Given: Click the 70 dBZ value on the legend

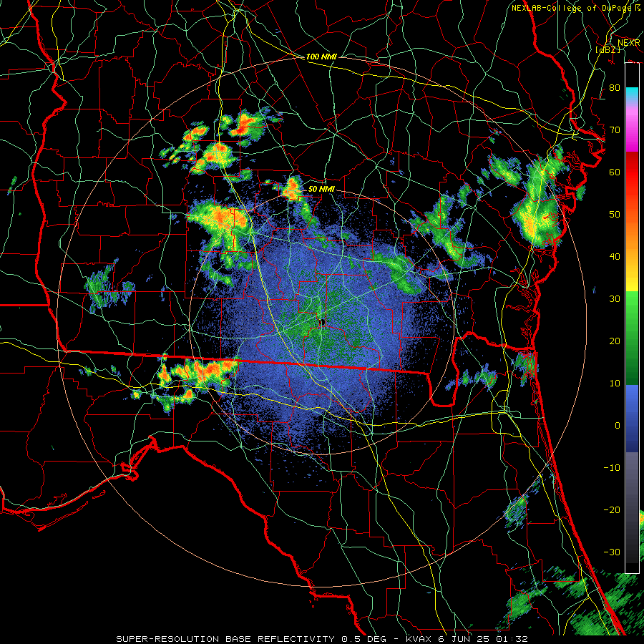Looking at the screenshot, I should click(x=615, y=130).
